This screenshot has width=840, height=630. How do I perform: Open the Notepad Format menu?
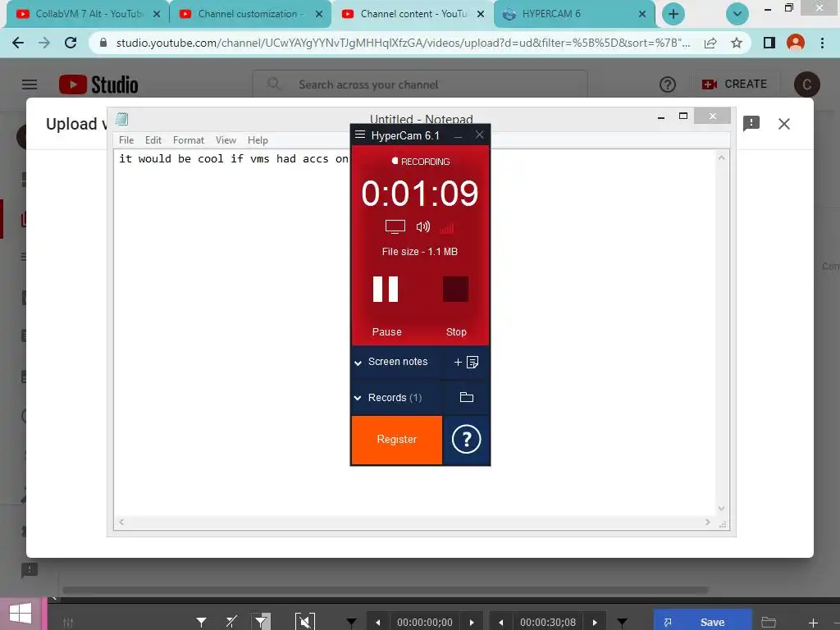pyautogui.click(x=189, y=139)
